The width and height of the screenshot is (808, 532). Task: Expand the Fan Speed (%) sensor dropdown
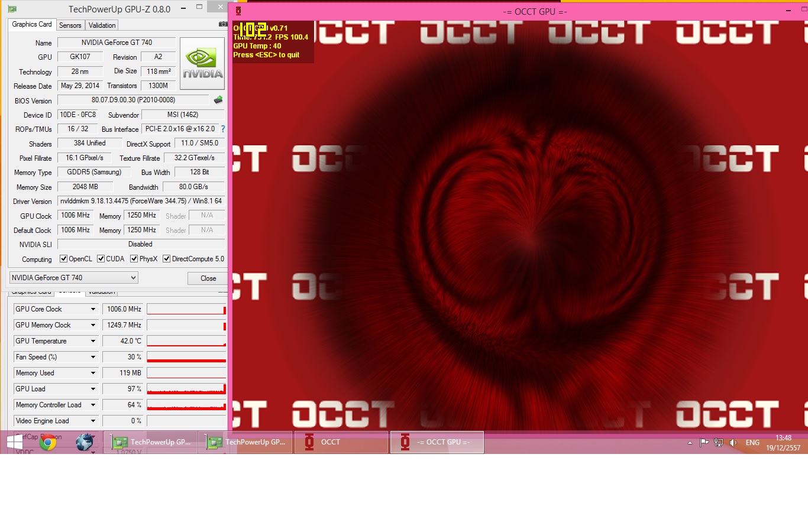click(93, 357)
